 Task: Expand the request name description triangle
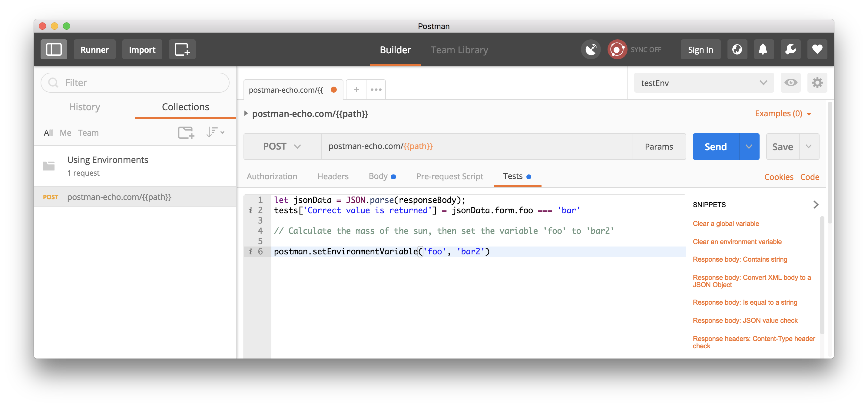(246, 114)
